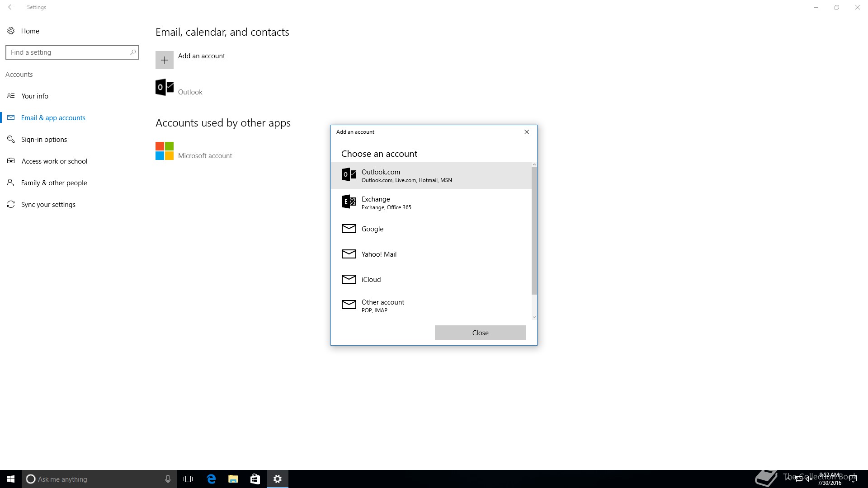
Task: Click the Outlook icon under Email, calendar, and contacts
Action: click(x=165, y=87)
